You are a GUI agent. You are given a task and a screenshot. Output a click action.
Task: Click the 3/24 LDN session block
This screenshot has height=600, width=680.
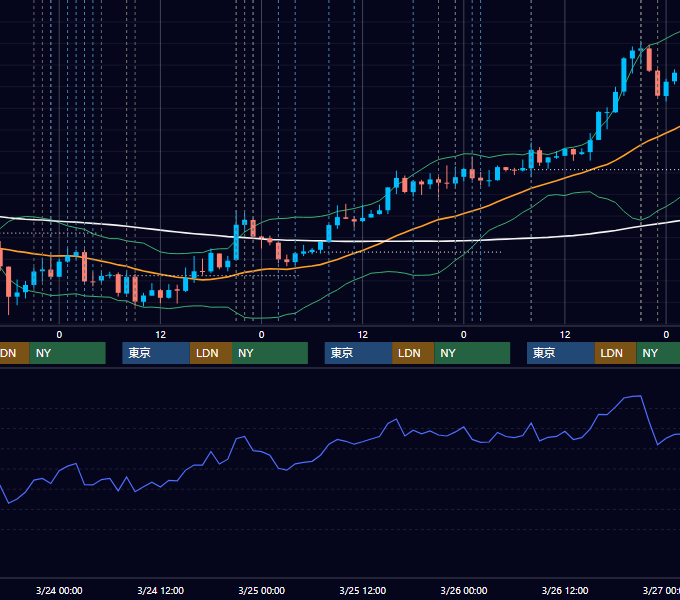211,353
